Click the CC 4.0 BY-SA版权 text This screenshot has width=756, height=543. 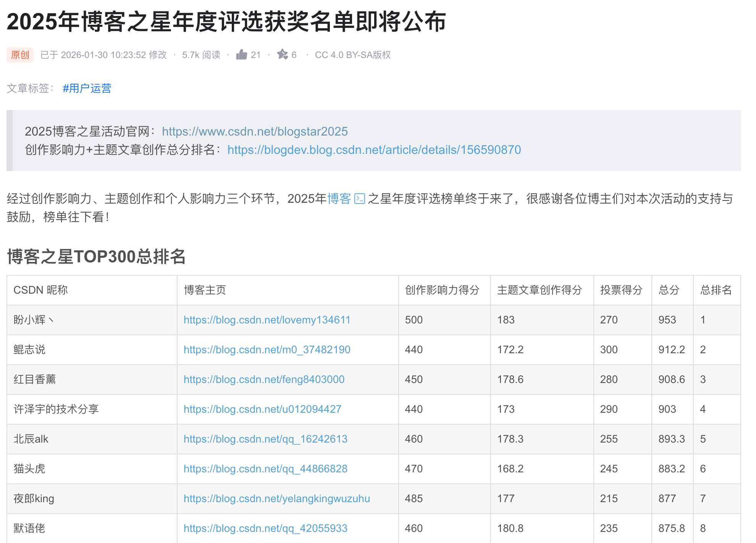tap(352, 55)
